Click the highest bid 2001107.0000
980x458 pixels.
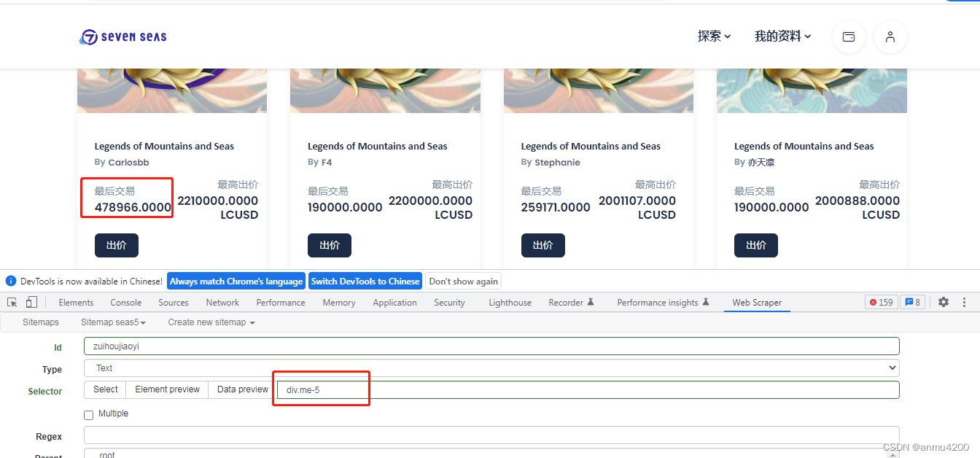(637, 201)
